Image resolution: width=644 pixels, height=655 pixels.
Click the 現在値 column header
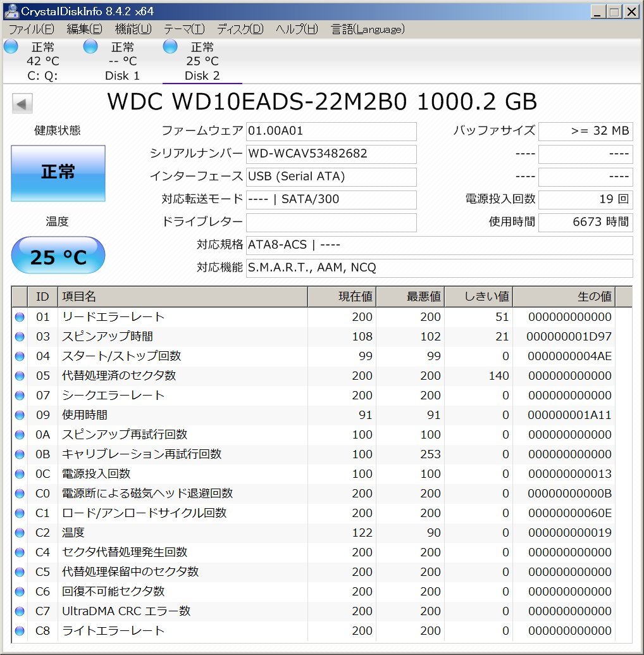click(x=342, y=297)
